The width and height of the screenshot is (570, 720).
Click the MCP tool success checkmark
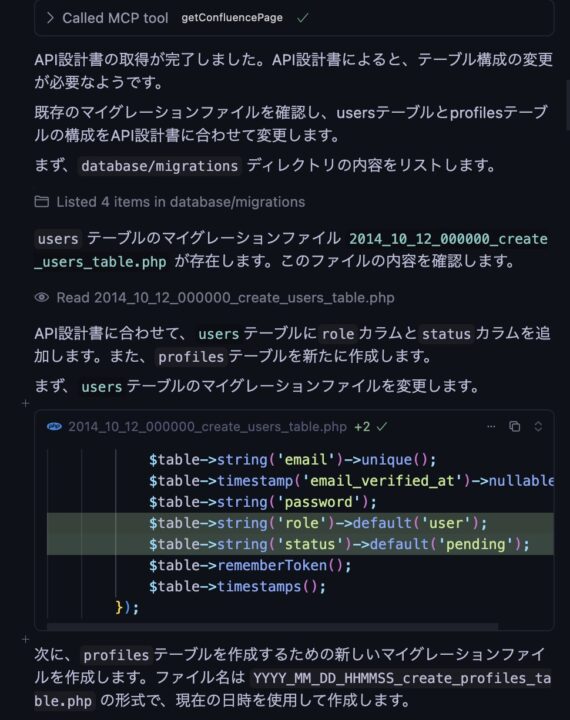302,18
